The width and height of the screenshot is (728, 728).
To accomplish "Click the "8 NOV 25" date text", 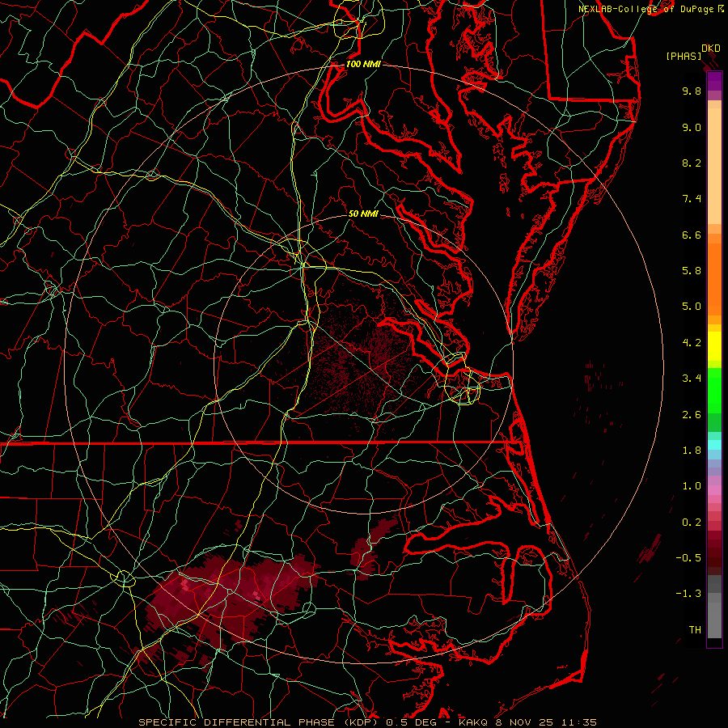I will pos(525,722).
